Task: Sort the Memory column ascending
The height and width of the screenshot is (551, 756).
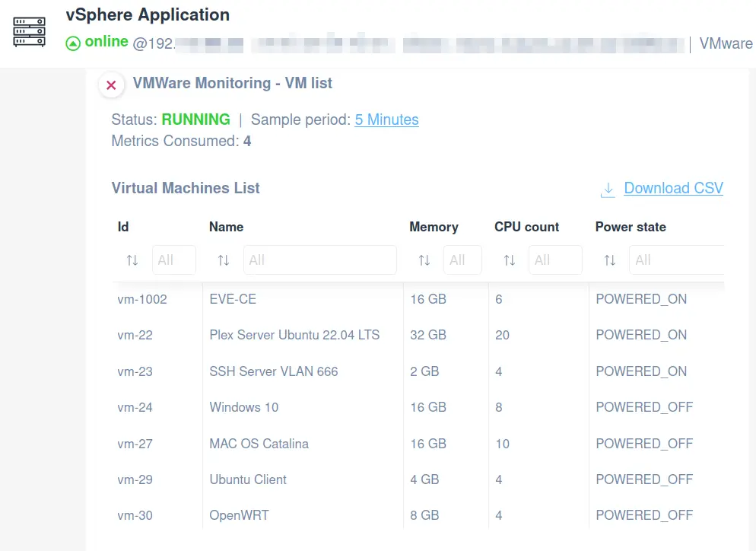Action: click(424, 260)
